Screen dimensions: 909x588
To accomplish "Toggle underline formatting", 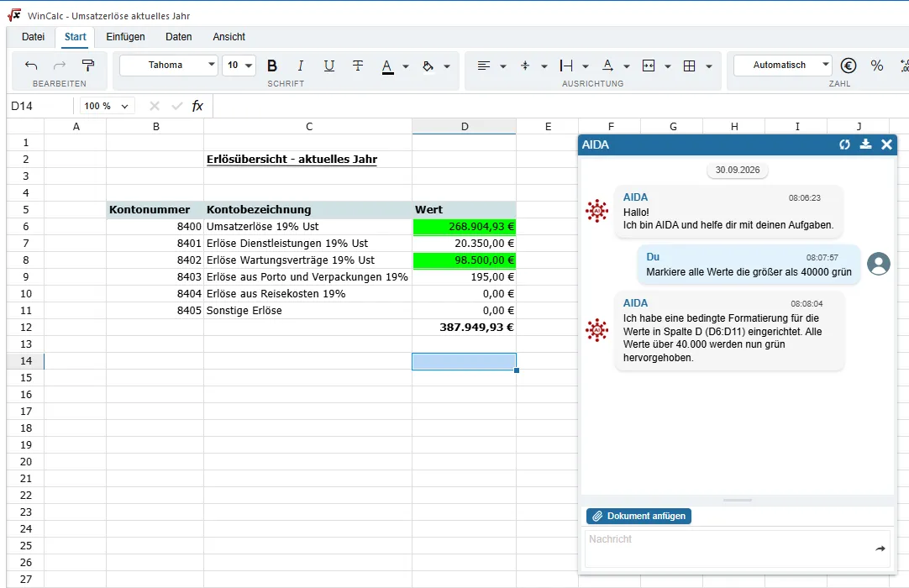I will [x=328, y=66].
